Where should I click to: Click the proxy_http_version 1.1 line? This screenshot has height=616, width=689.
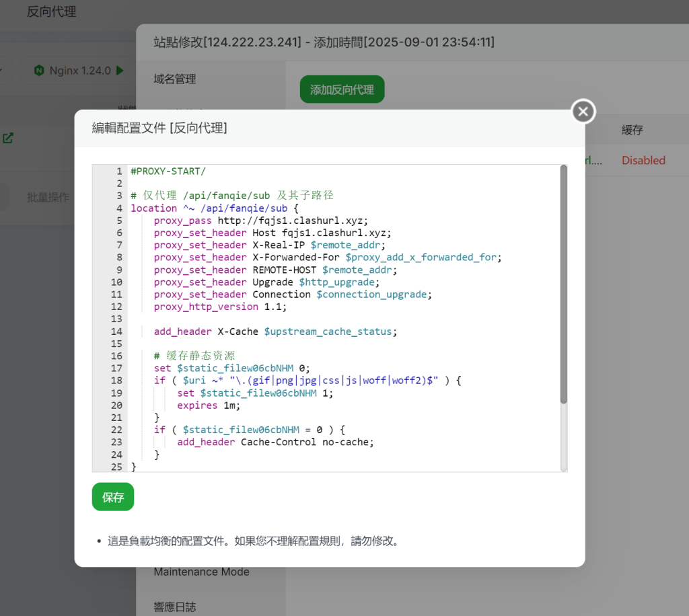[220, 307]
